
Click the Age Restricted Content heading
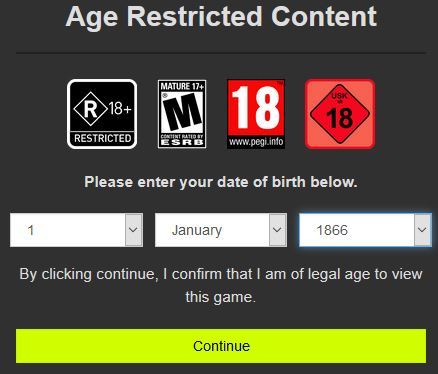coord(221,17)
